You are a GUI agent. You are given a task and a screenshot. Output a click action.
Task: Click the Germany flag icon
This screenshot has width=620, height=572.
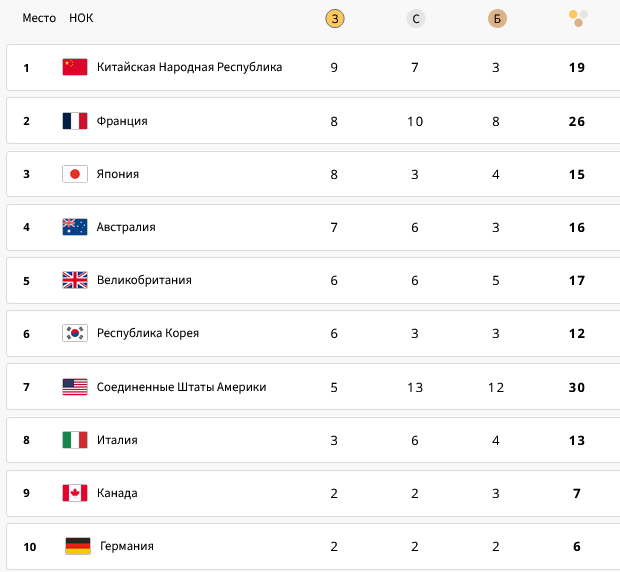pos(78,546)
